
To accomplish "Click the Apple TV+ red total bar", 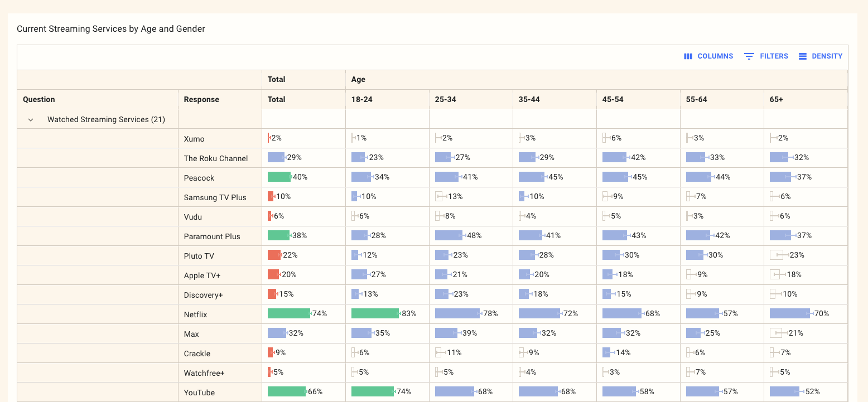I will (273, 274).
